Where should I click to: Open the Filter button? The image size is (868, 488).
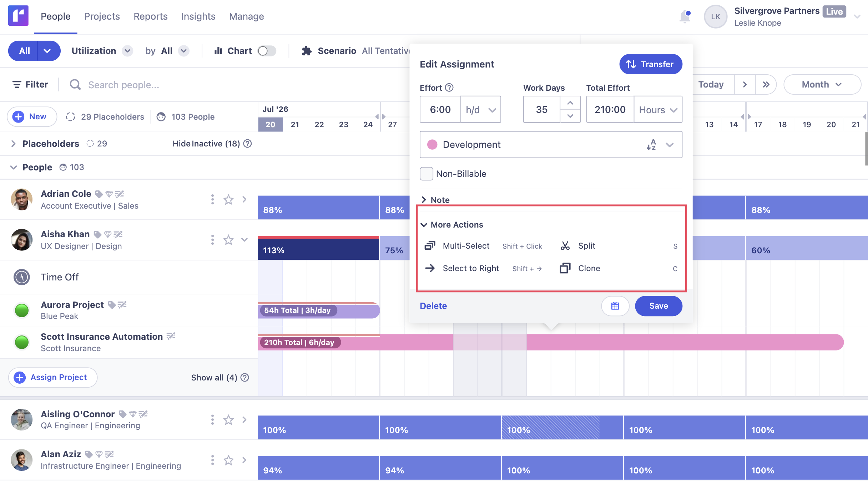pyautogui.click(x=30, y=85)
